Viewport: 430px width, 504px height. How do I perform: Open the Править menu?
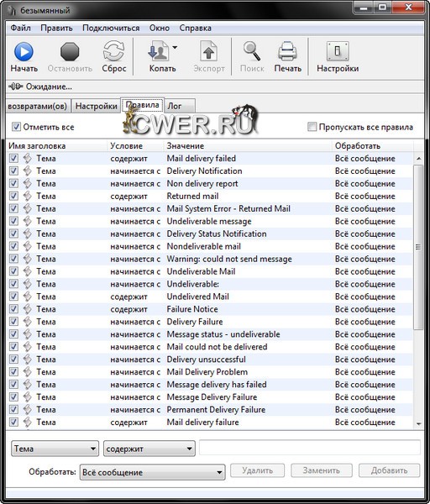coord(56,28)
